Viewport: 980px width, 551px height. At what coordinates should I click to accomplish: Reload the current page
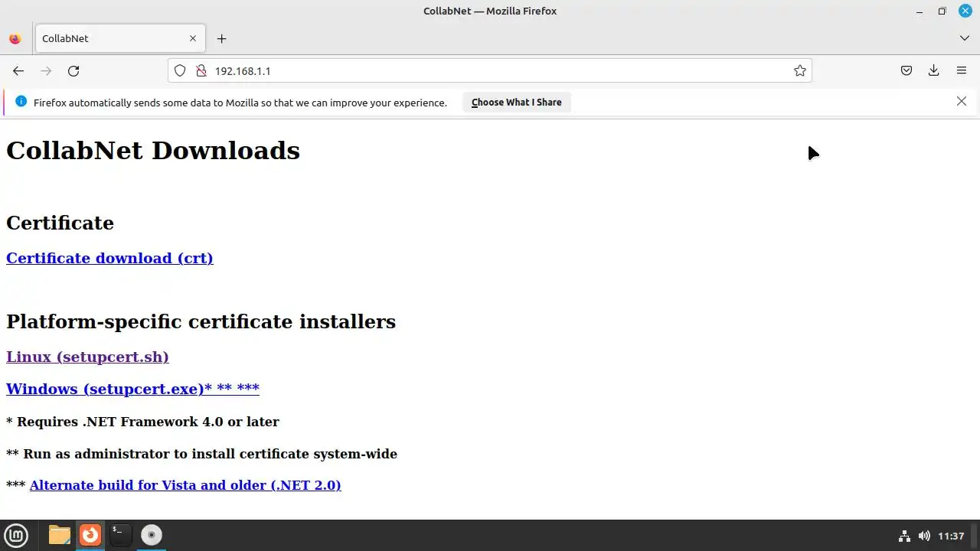[73, 71]
